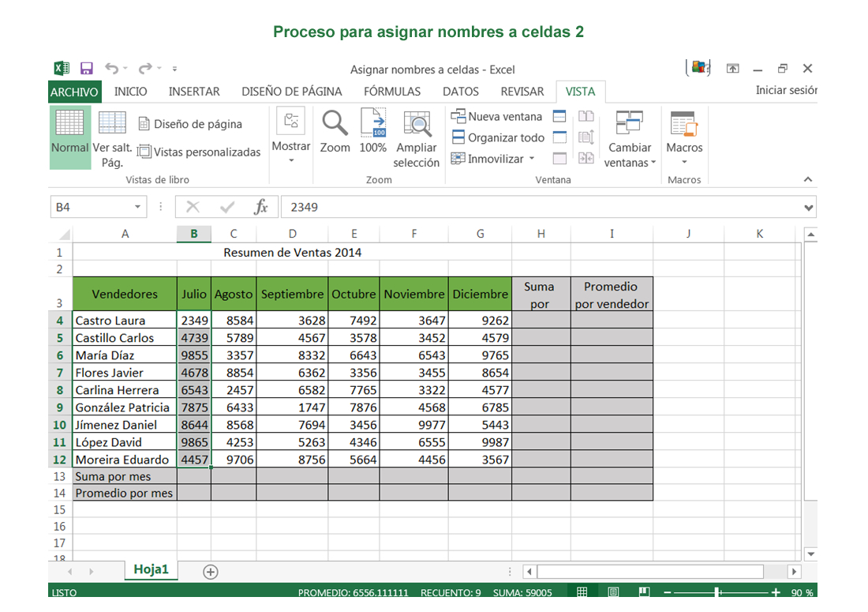Image resolution: width=868 pixels, height=612 pixels.
Task: Select the Hoja1 sheet tab
Action: tap(152, 570)
